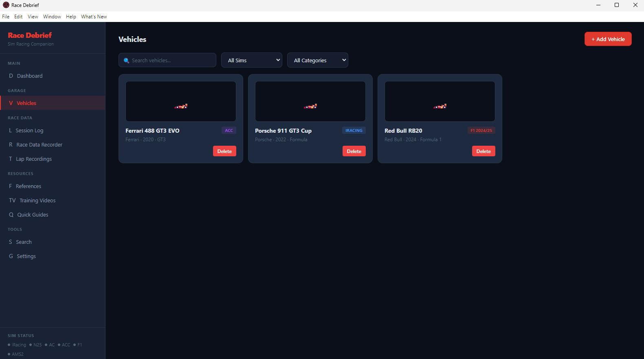Click the F1 2024/25 badge on Red Bull card
Viewport: 644px width, 359px height.
[x=481, y=131]
